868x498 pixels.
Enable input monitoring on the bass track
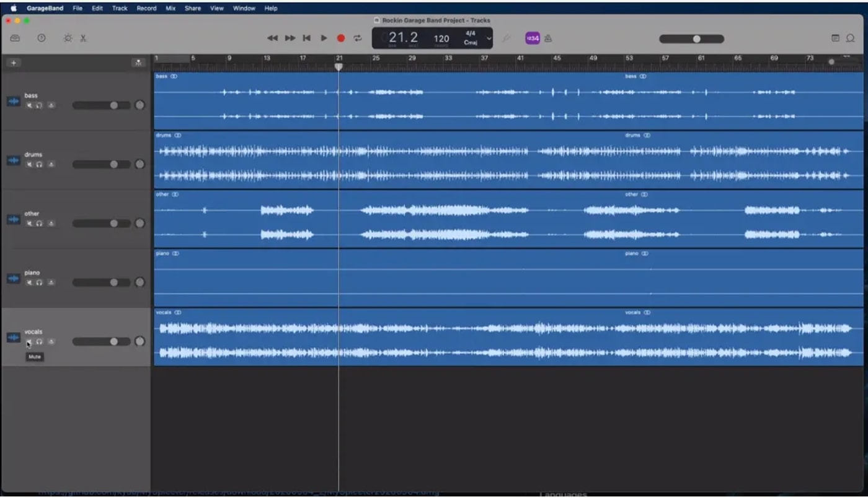pos(52,105)
